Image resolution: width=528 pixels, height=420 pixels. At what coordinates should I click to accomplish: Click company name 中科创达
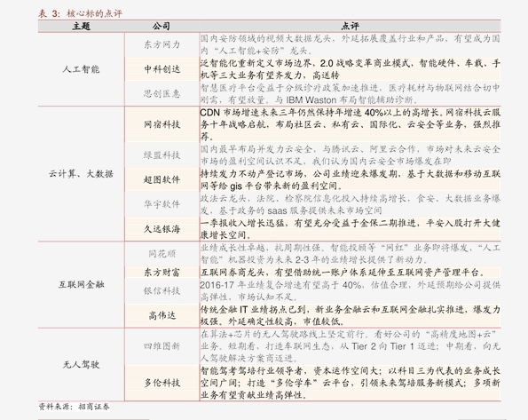(x=162, y=69)
